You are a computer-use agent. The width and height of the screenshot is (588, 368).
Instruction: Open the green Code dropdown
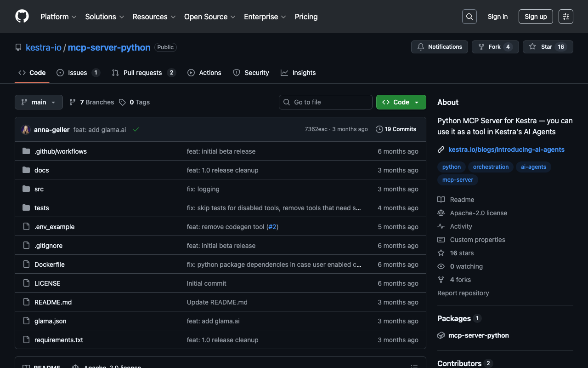pos(401,102)
